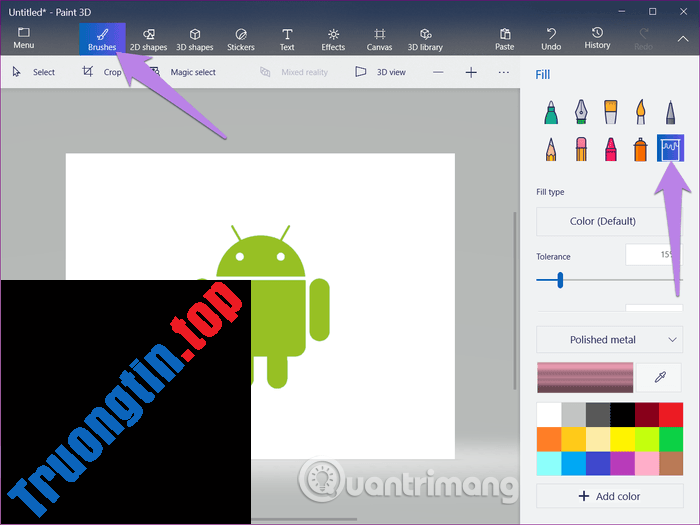This screenshot has width=700, height=525.
Task: Select the Marker brush
Action: coord(551,112)
